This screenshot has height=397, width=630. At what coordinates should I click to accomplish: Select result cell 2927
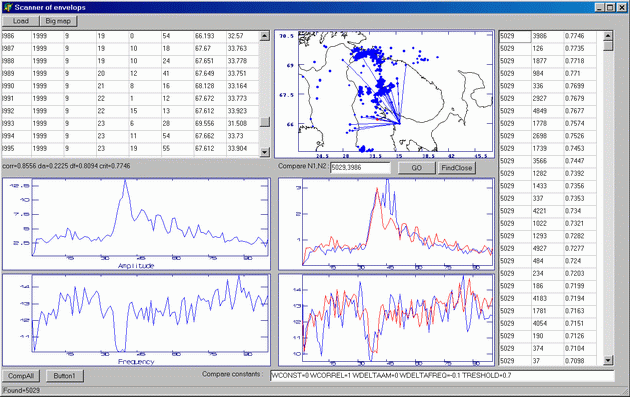547,98
